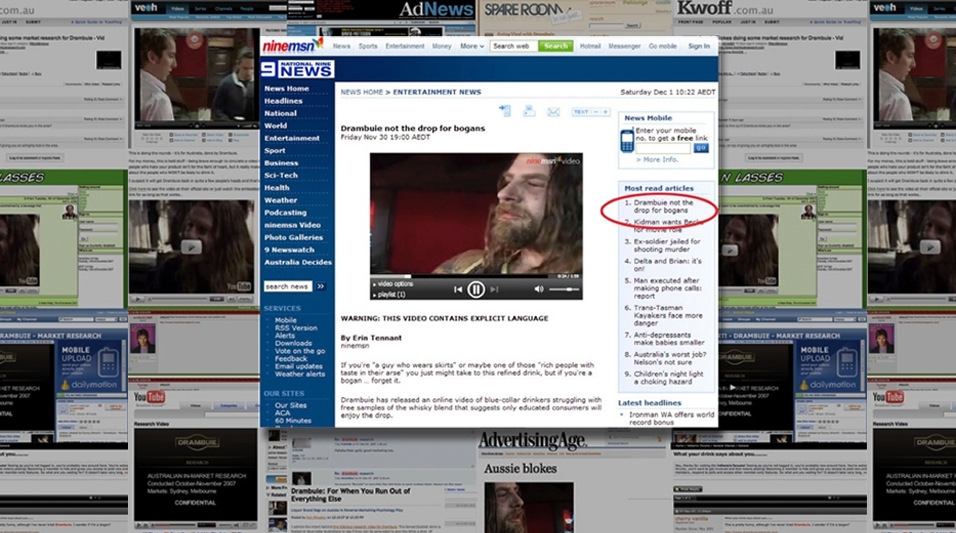Screen dimensions: 956x533
Task: Seek in the video progress bar
Action: point(460,276)
